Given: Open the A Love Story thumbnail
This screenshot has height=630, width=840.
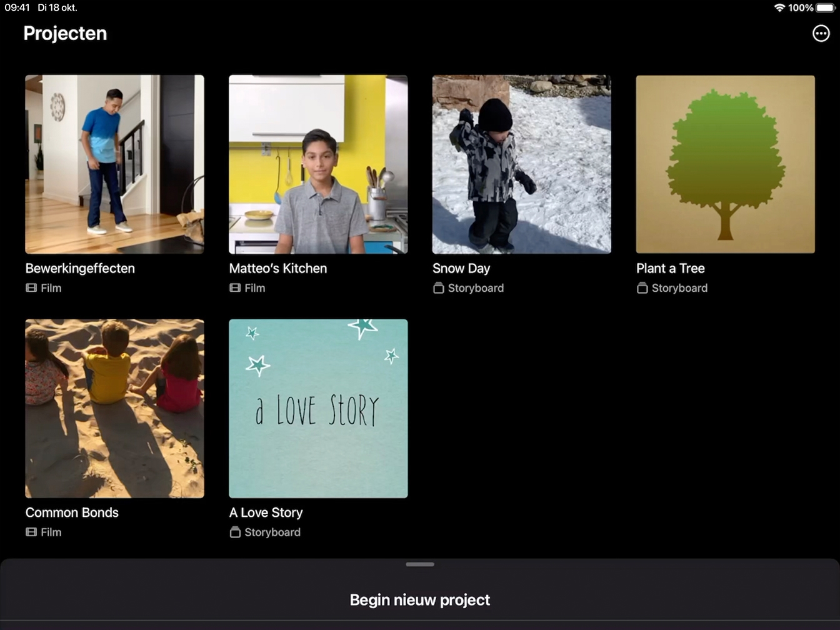Looking at the screenshot, I should point(318,408).
